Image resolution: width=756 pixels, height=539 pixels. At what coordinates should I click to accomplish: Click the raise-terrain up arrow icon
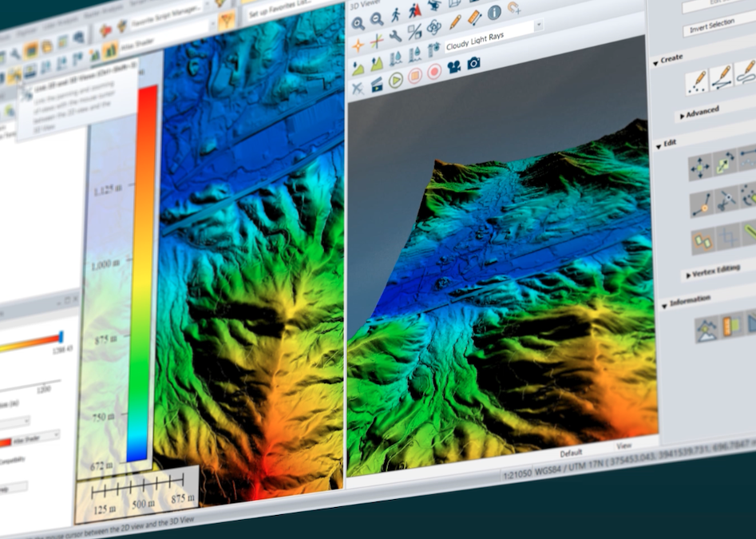377,63
